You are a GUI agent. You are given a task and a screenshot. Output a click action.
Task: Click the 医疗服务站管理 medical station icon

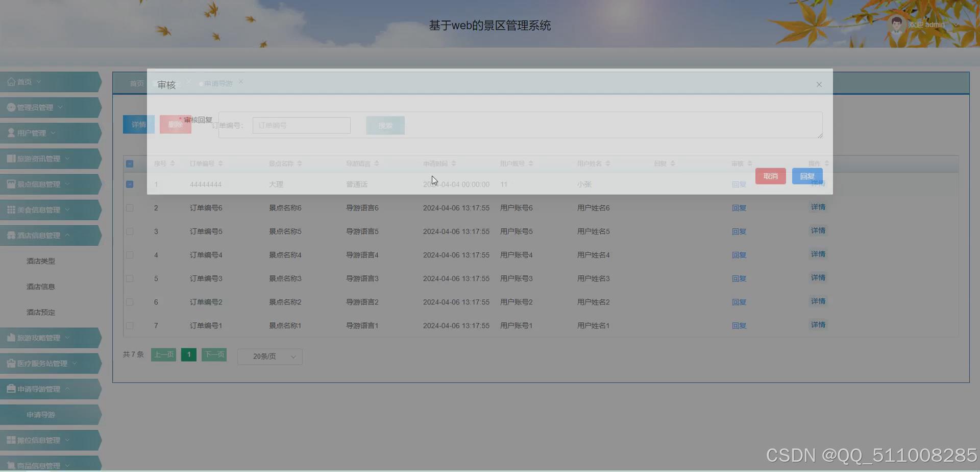(x=11, y=363)
